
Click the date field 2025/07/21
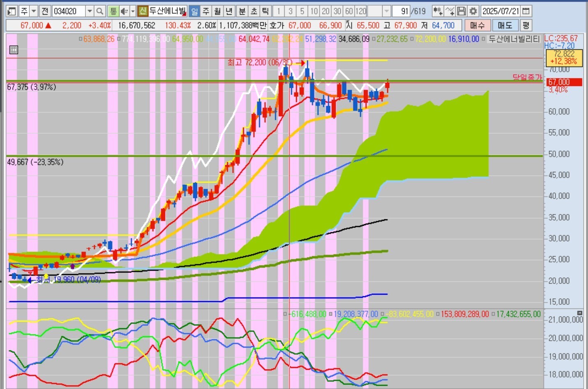(x=501, y=11)
